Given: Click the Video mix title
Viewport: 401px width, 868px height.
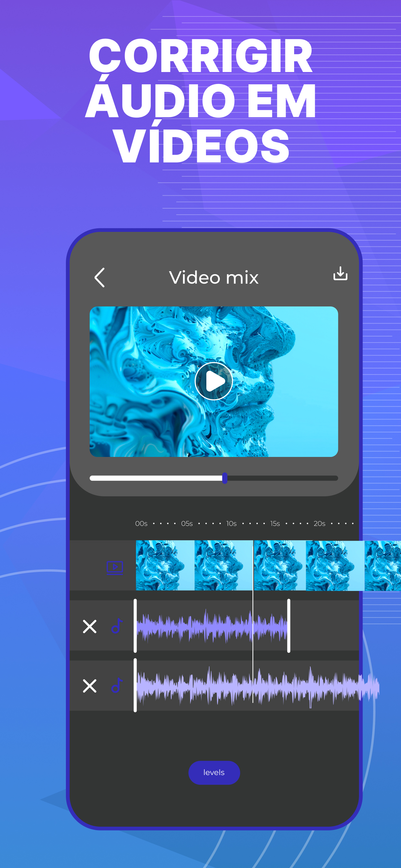Looking at the screenshot, I should point(214,278).
